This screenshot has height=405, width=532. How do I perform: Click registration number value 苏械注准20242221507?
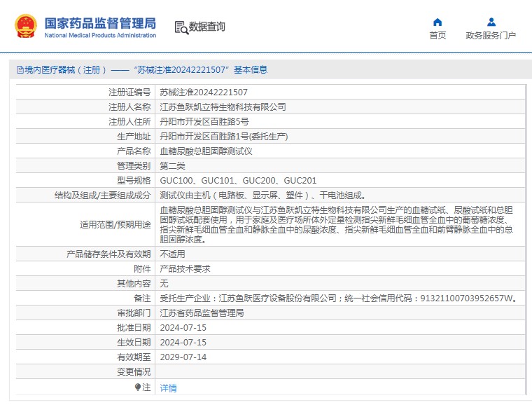204,92
